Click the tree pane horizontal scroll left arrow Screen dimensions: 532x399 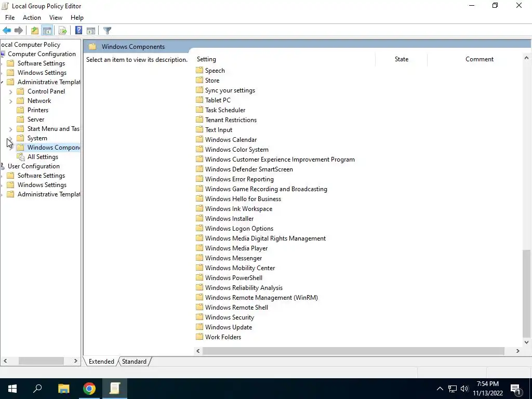(x=5, y=361)
